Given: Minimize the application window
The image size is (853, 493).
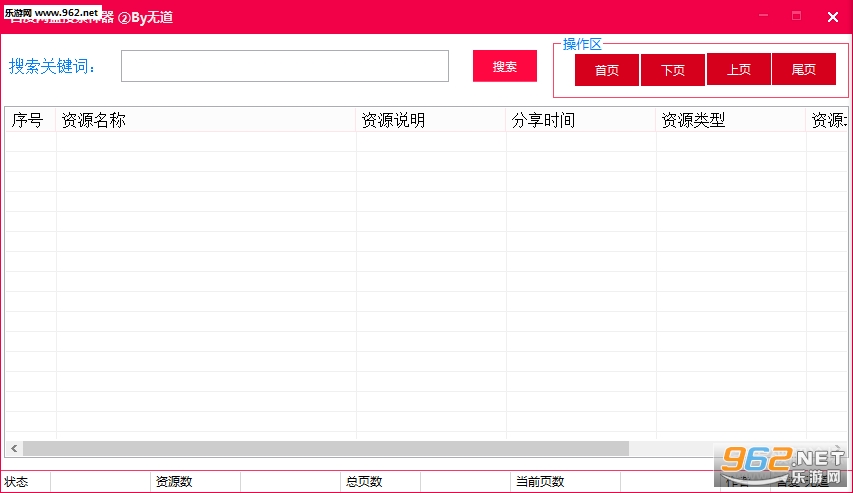Looking at the screenshot, I should tap(764, 16).
